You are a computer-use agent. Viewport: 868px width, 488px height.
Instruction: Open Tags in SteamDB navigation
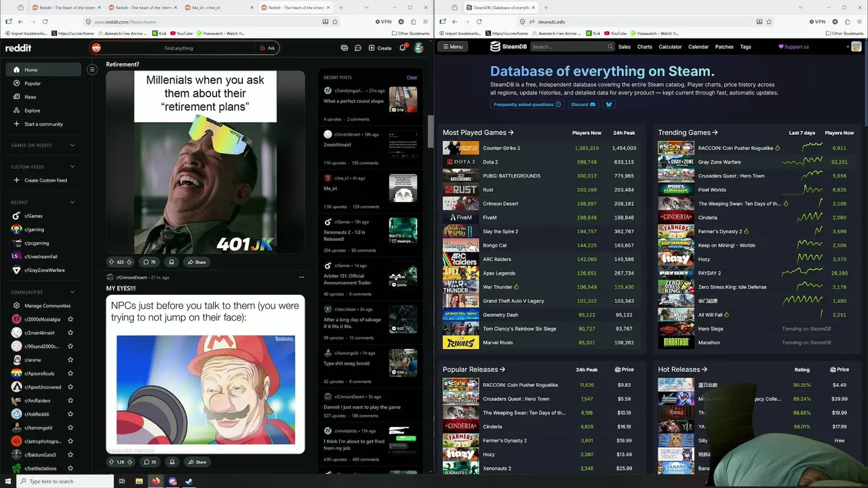click(745, 47)
